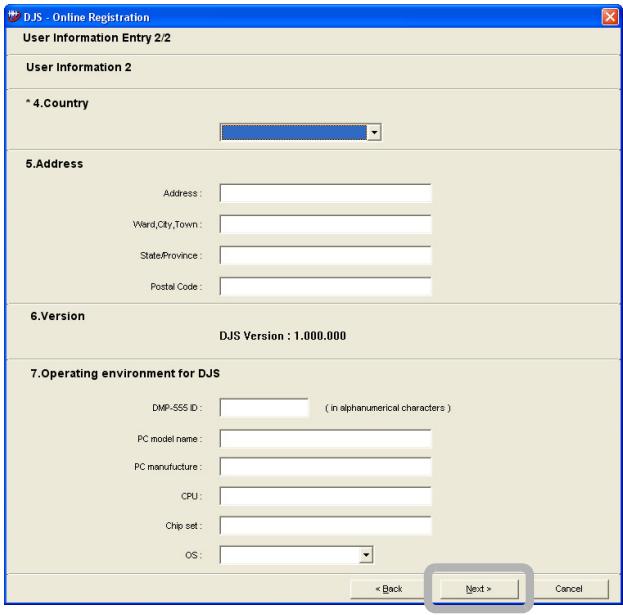Close the DJS Online Registration window

[609, 17]
